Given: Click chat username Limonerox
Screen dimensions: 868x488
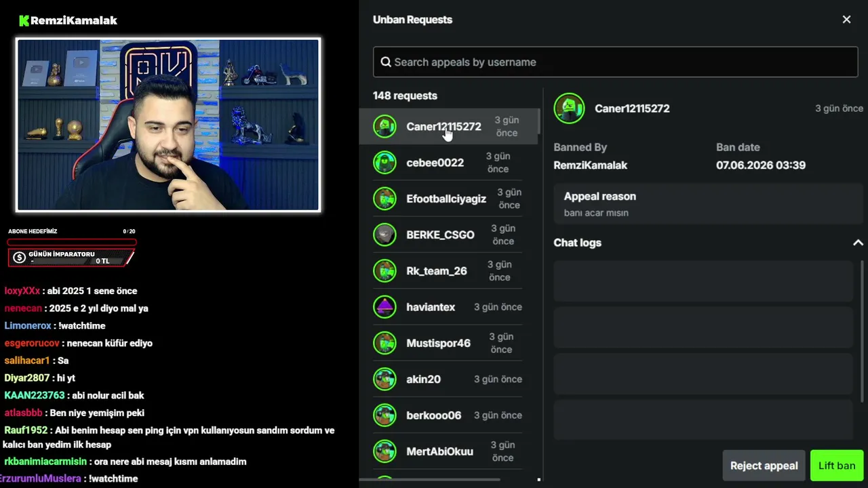Looking at the screenshot, I should click(x=28, y=325).
